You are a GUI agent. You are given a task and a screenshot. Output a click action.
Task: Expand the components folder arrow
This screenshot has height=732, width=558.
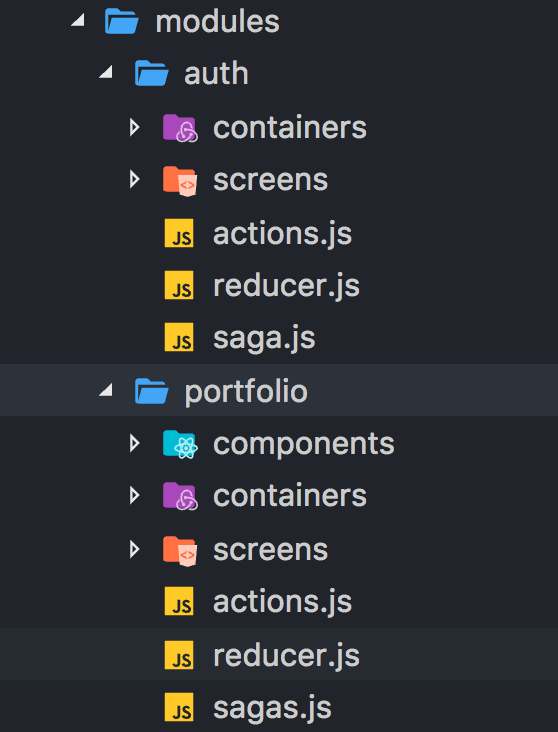[x=134, y=443]
